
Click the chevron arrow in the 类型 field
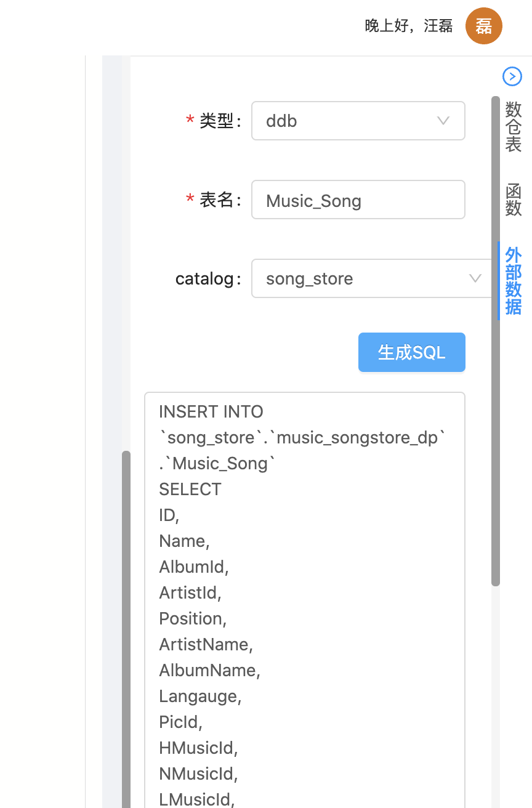coord(443,121)
